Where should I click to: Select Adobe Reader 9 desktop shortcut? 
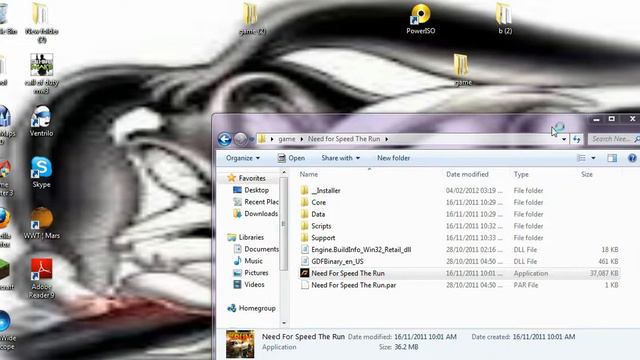click(x=41, y=278)
